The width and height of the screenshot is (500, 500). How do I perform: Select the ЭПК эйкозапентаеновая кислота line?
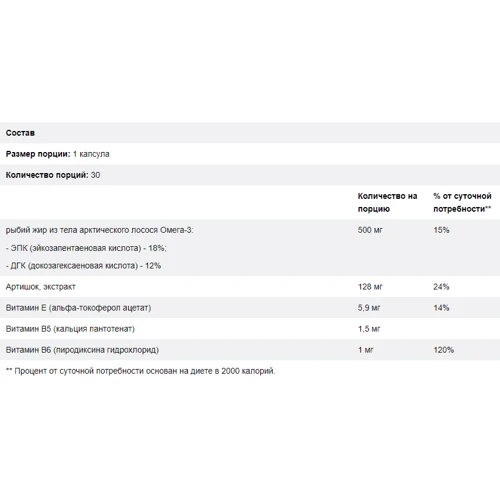[x=86, y=248]
